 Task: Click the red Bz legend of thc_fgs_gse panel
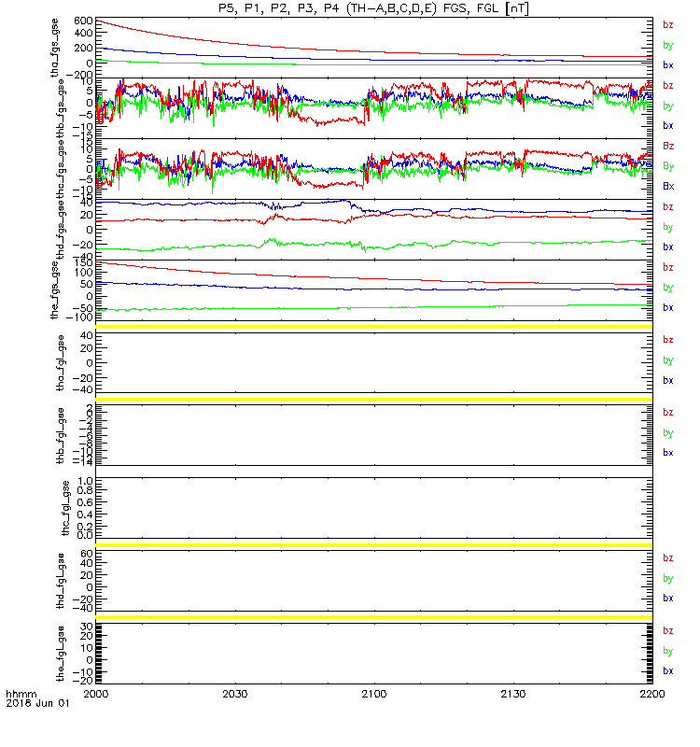(x=668, y=146)
